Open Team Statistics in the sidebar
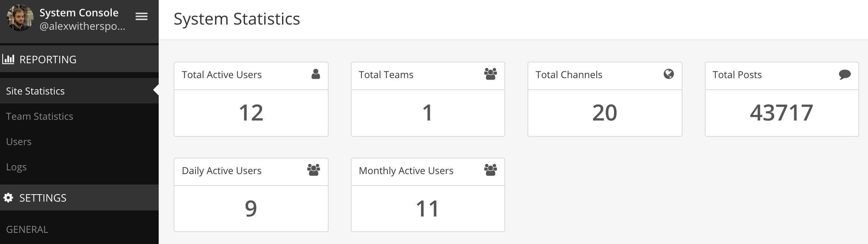Screen dimensions: 868x244 click(39, 116)
